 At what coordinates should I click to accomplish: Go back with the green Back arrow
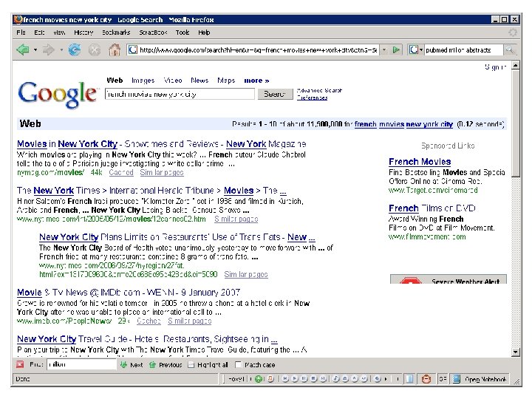tap(23, 50)
